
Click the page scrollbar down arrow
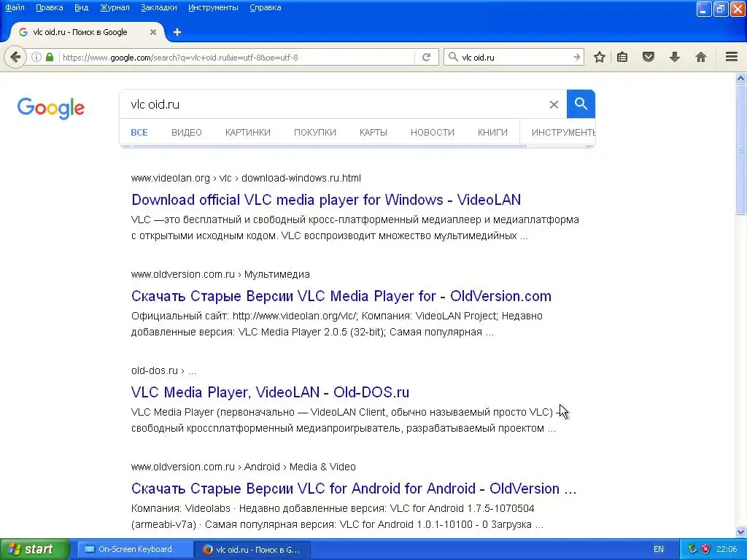click(x=740, y=532)
